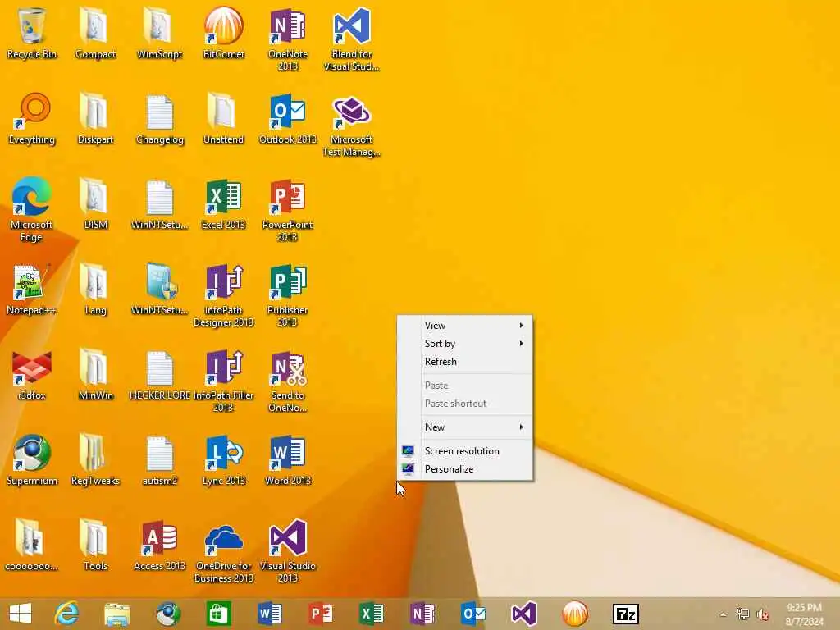840x630 pixels.
Task: Open Personalize from the context menu
Action: (464, 468)
